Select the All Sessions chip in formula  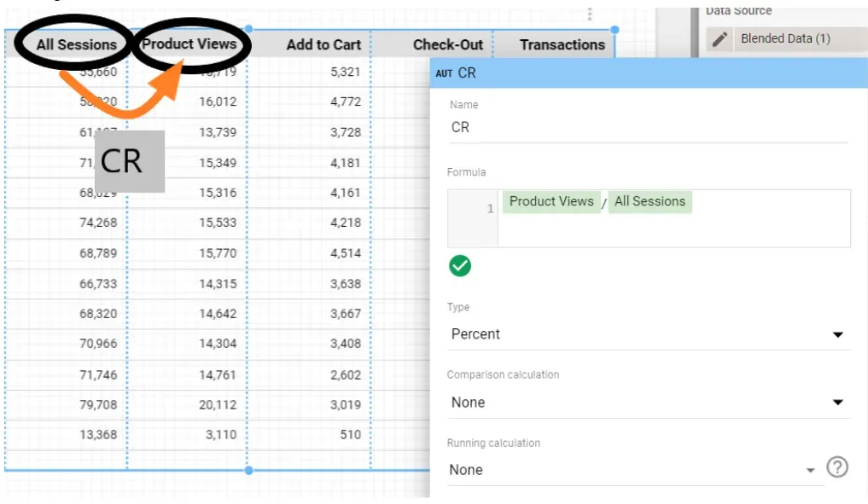(650, 201)
